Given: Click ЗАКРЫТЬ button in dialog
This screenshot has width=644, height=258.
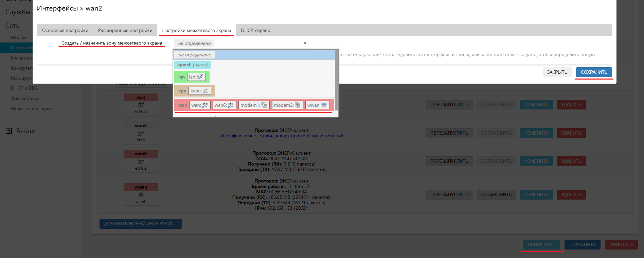Looking at the screenshot, I should [x=557, y=72].
